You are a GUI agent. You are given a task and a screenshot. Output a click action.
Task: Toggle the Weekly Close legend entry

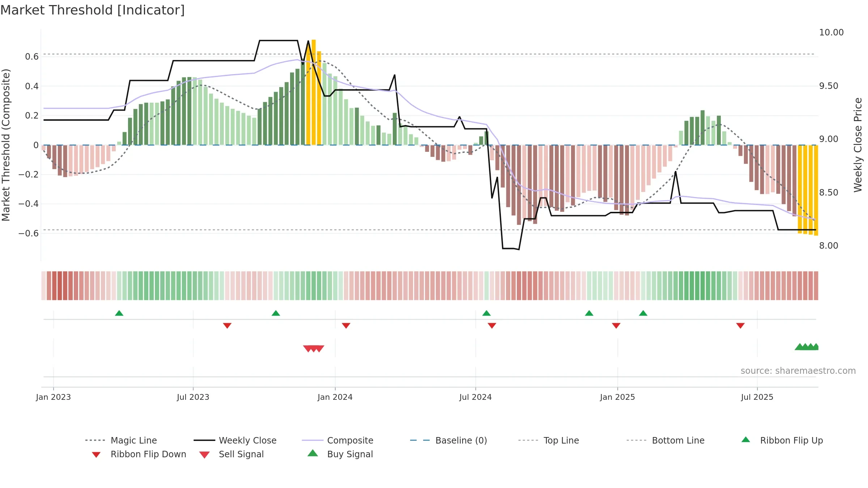[x=235, y=440]
